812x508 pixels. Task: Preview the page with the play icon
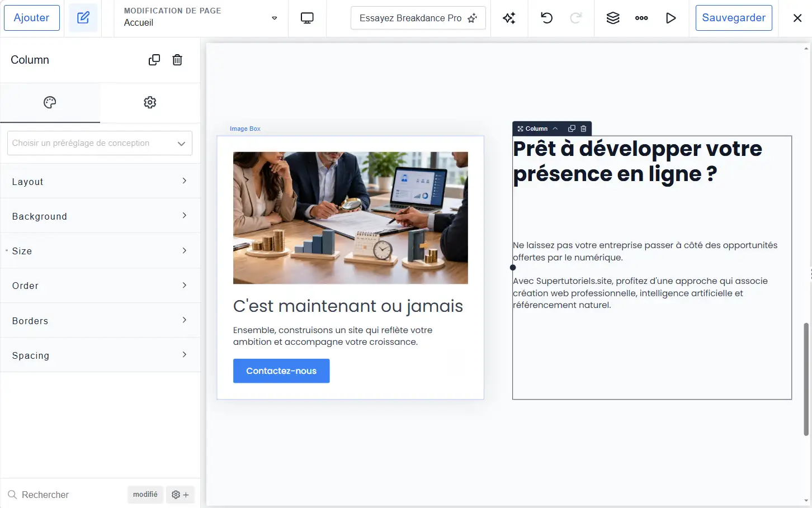click(671, 18)
